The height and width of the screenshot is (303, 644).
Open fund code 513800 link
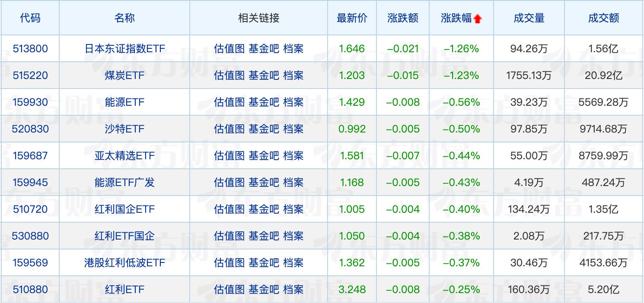(x=30, y=49)
